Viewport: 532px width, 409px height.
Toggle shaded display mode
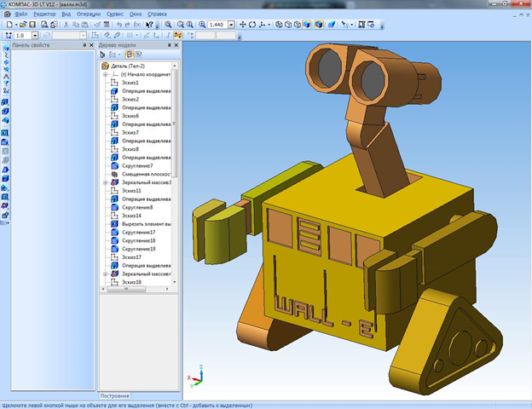(x=307, y=25)
